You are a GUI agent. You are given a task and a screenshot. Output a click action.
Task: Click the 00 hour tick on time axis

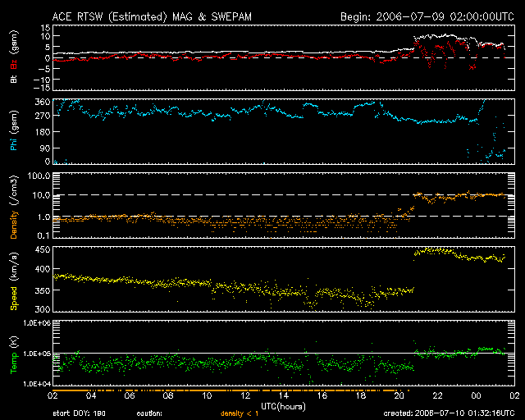coord(475,395)
